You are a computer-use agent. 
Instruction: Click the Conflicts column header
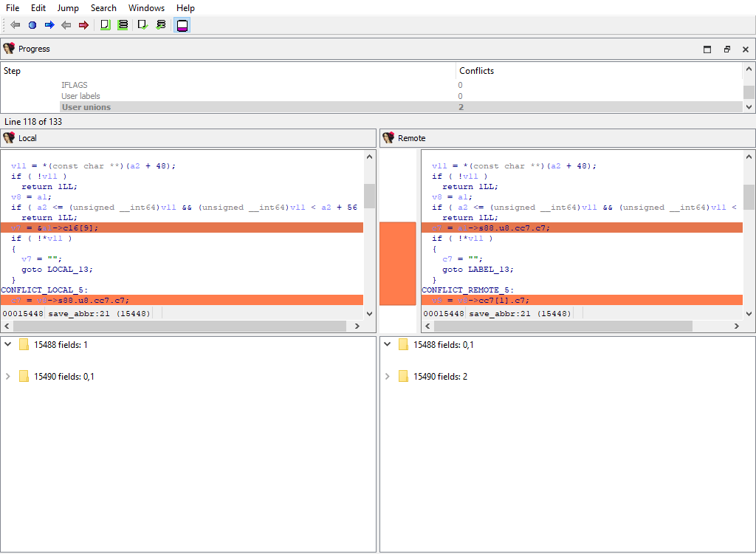click(x=476, y=71)
